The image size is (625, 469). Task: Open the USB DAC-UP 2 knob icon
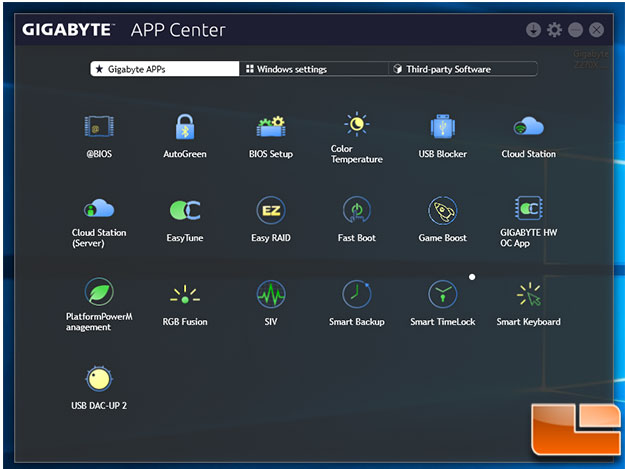click(x=99, y=378)
